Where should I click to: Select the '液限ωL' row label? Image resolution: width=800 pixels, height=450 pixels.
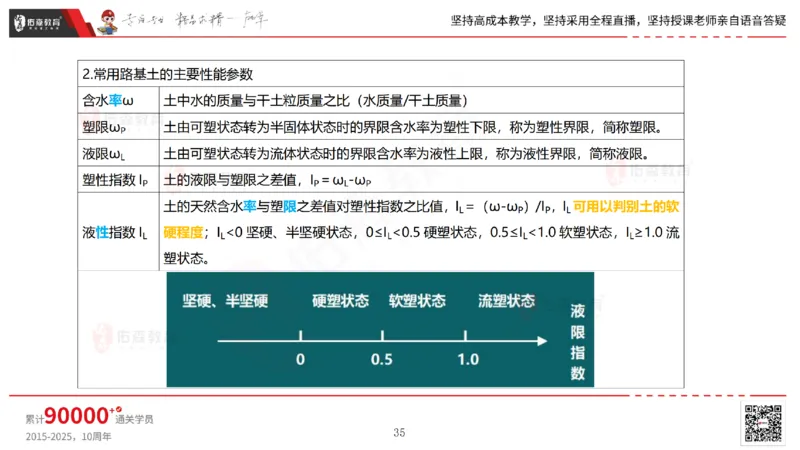(104, 154)
